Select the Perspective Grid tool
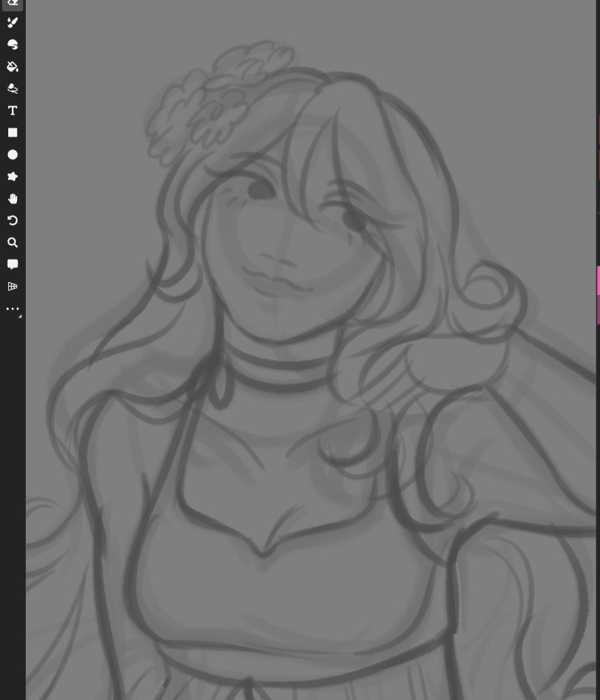 (x=12, y=286)
